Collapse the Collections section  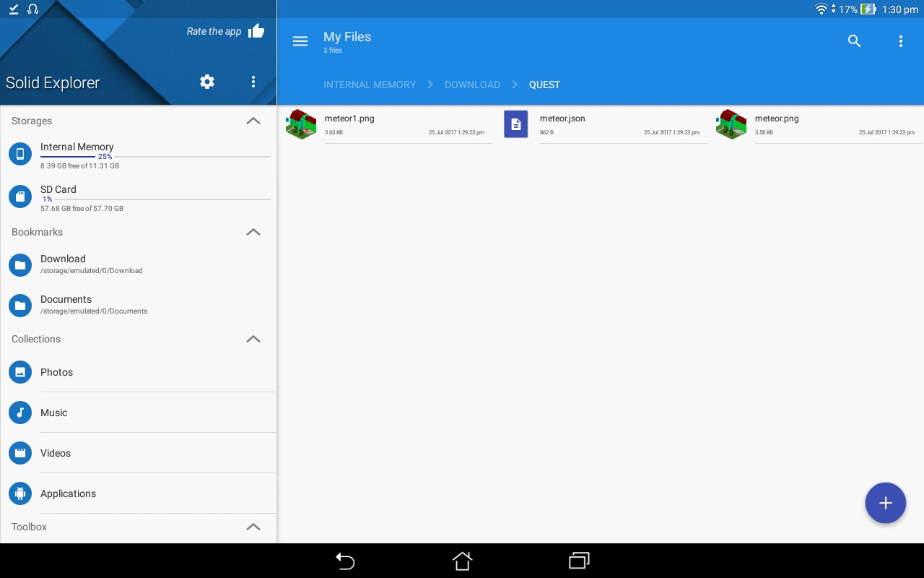tap(253, 339)
